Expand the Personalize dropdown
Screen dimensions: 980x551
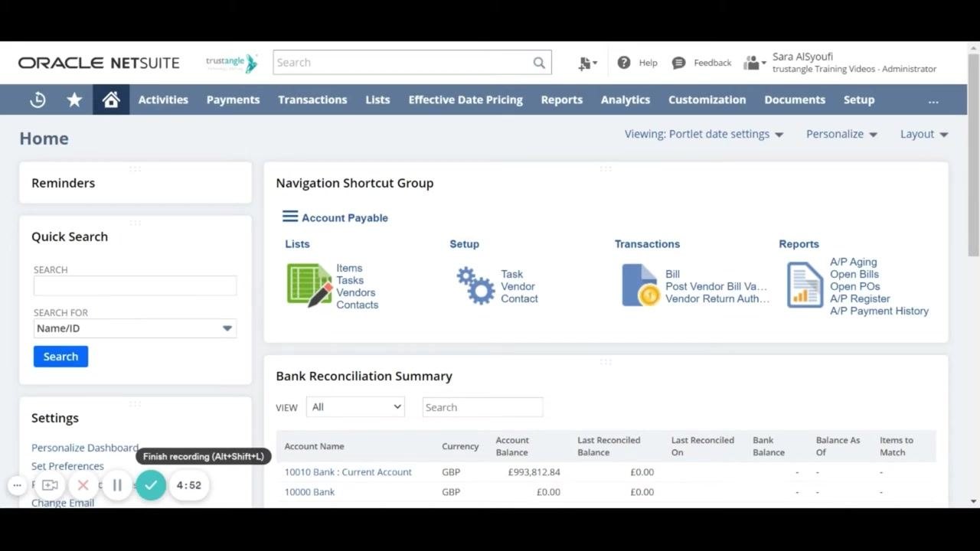tap(841, 134)
